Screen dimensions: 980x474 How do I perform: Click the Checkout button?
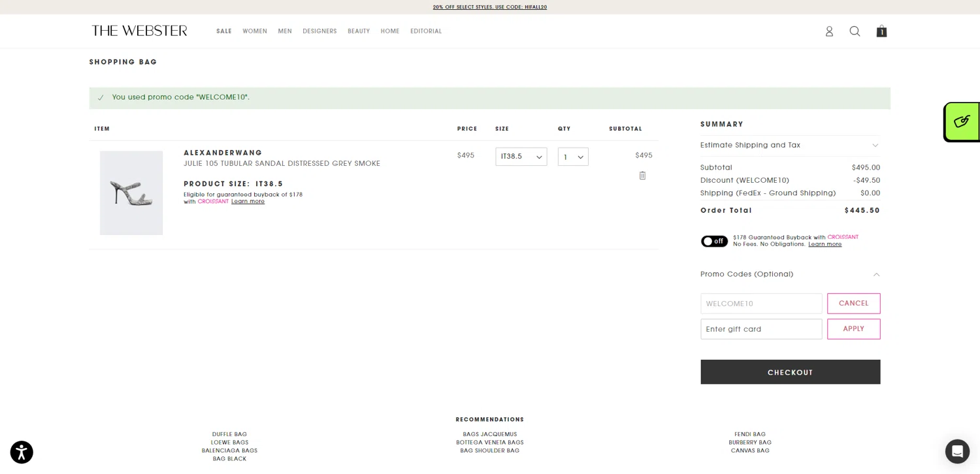[790, 372]
